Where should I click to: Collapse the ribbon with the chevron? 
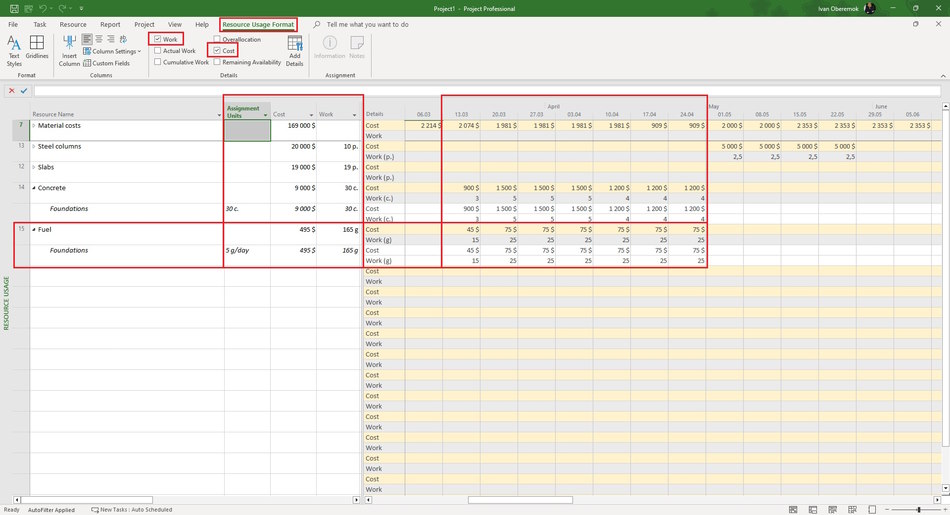(943, 76)
